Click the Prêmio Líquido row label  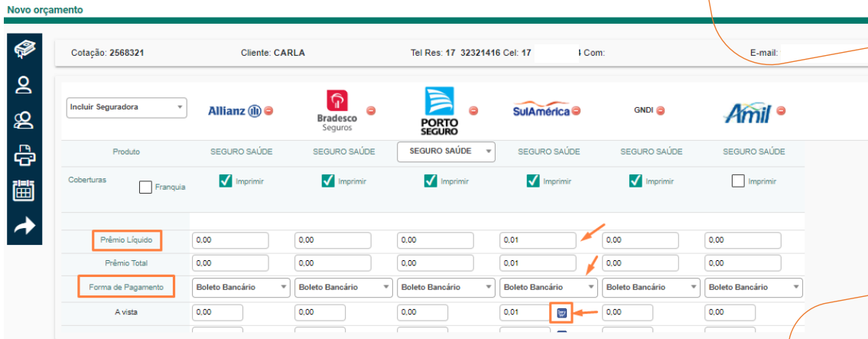(x=127, y=240)
